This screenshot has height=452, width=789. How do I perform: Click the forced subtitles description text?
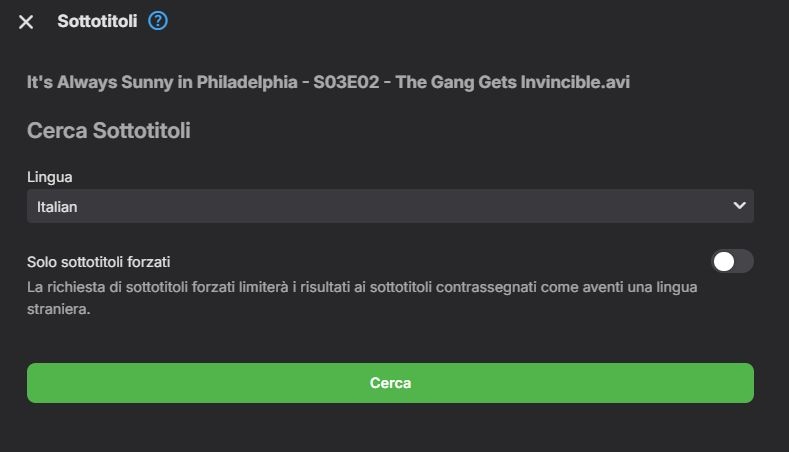(362, 298)
